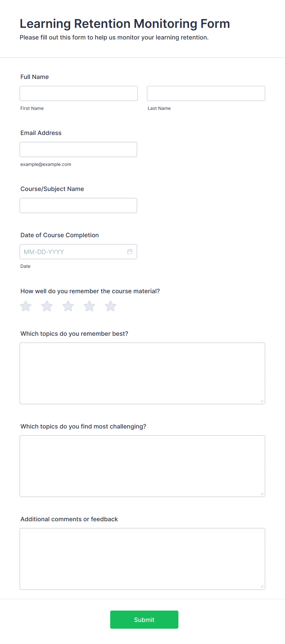The height and width of the screenshot is (644, 285).
Task: Click the First Name input field
Action: (79, 93)
